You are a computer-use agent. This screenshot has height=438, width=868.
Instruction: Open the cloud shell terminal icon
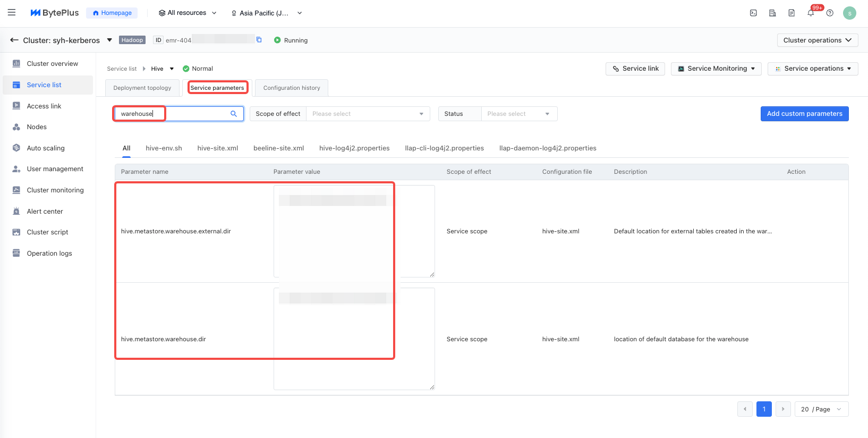pyautogui.click(x=753, y=13)
